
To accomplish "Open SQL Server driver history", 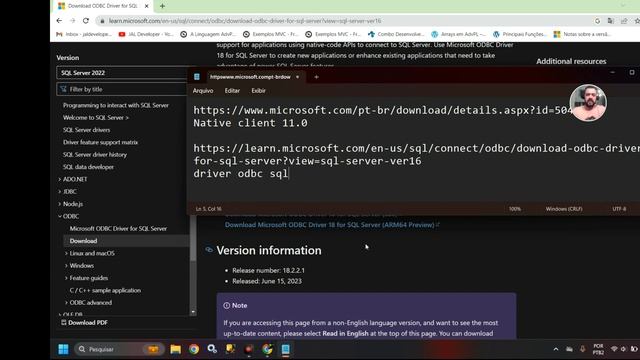I will (95, 154).
